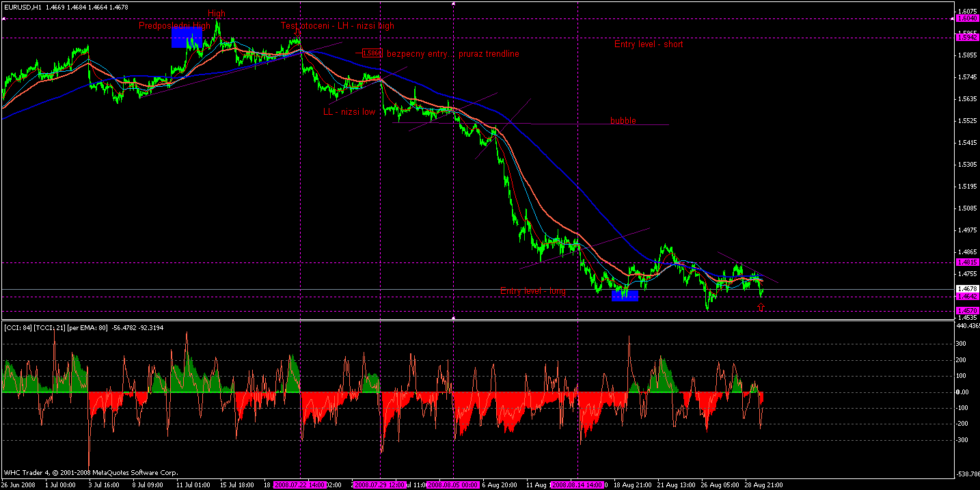Image resolution: width=980 pixels, height=490 pixels.
Task: Click the red down arrow under "Test otoceni"
Action: coord(298,33)
